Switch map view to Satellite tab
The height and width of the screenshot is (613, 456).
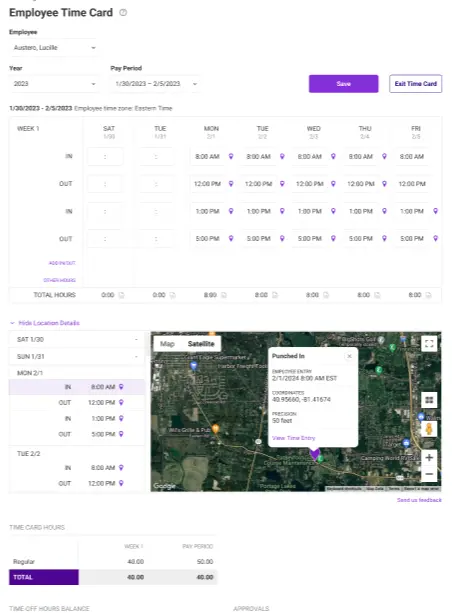(x=201, y=344)
